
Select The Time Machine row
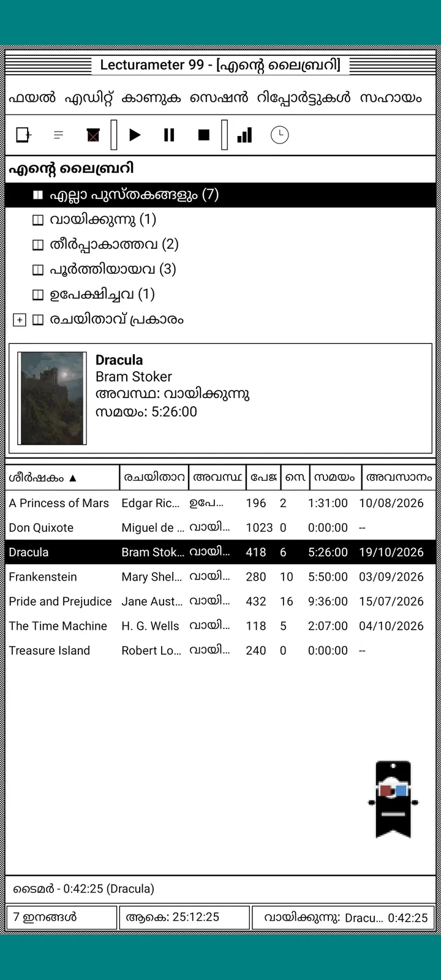(x=221, y=626)
